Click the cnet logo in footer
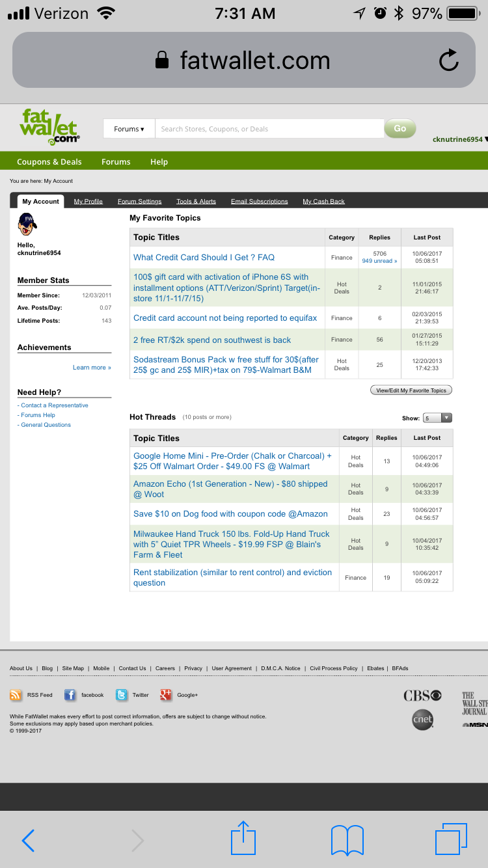Image resolution: width=488 pixels, height=868 pixels. tap(422, 719)
